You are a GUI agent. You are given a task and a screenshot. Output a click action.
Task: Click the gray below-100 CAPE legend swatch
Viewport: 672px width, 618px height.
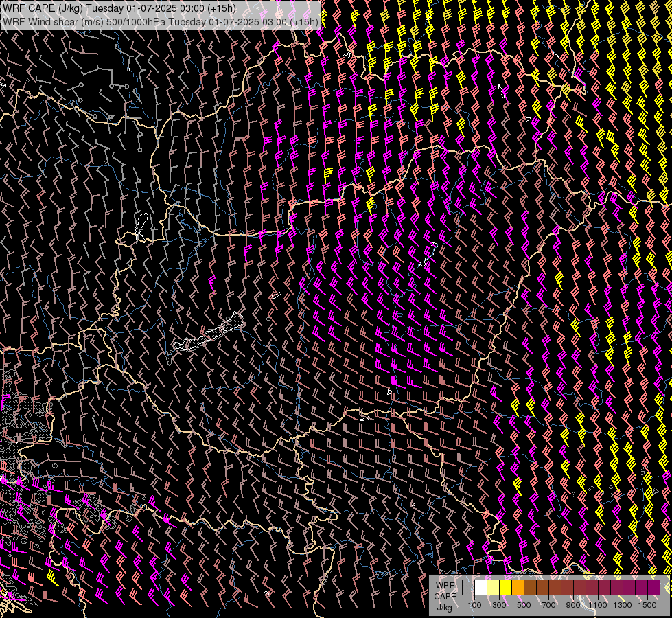tap(468, 588)
